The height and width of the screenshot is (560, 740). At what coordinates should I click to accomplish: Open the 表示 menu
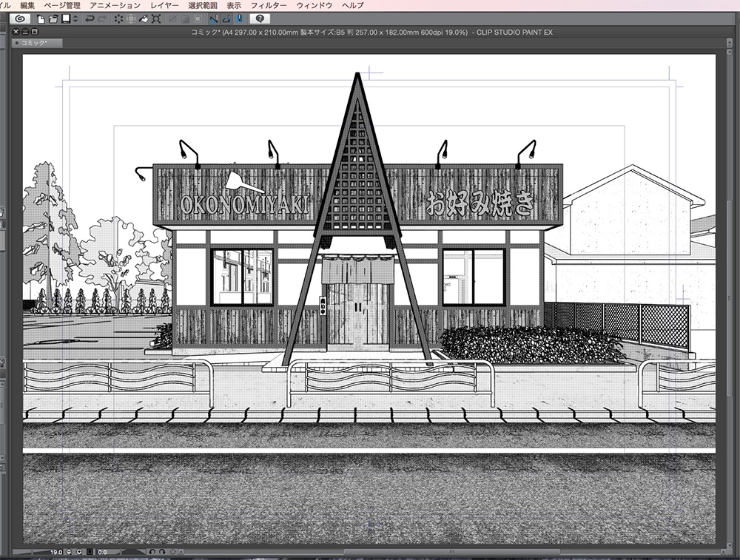[234, 5]
